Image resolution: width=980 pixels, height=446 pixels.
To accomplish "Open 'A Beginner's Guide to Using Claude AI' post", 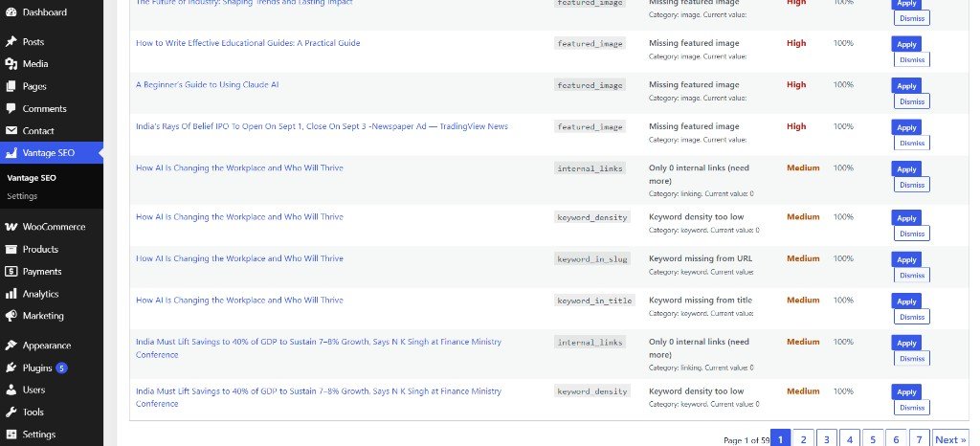I will [207, 84].
